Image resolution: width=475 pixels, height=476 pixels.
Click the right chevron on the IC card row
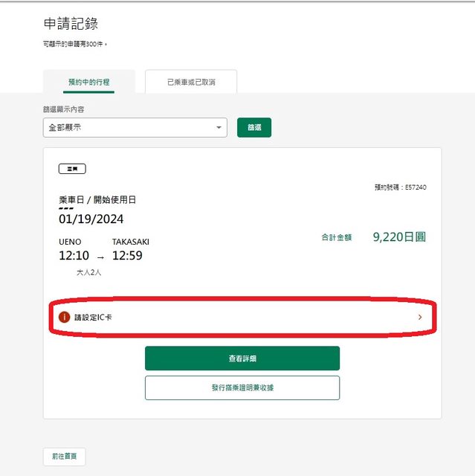pos(420,318)
